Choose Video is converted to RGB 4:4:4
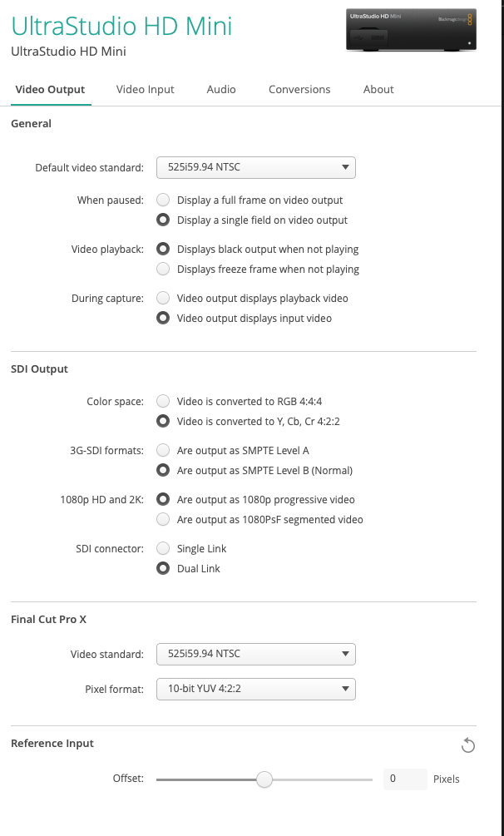The width and height of the screenshot is (504, 836). (163, 401)
